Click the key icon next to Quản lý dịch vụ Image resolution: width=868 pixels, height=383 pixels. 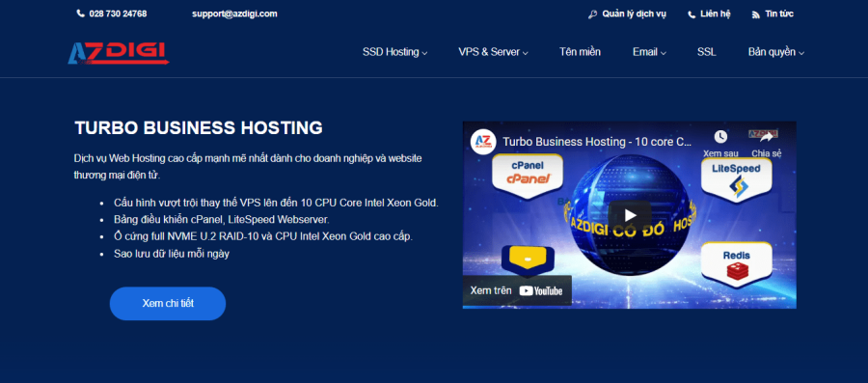[x=592, y=14]
